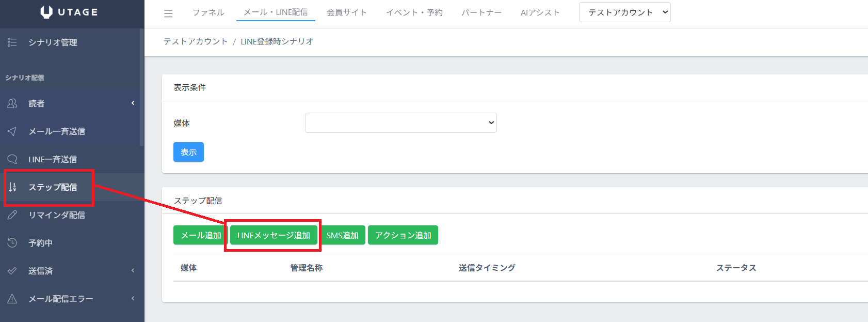Click the リマインダ配信 pencil icon
This screenshot has width=868, height=322.
tap(12, 215)
